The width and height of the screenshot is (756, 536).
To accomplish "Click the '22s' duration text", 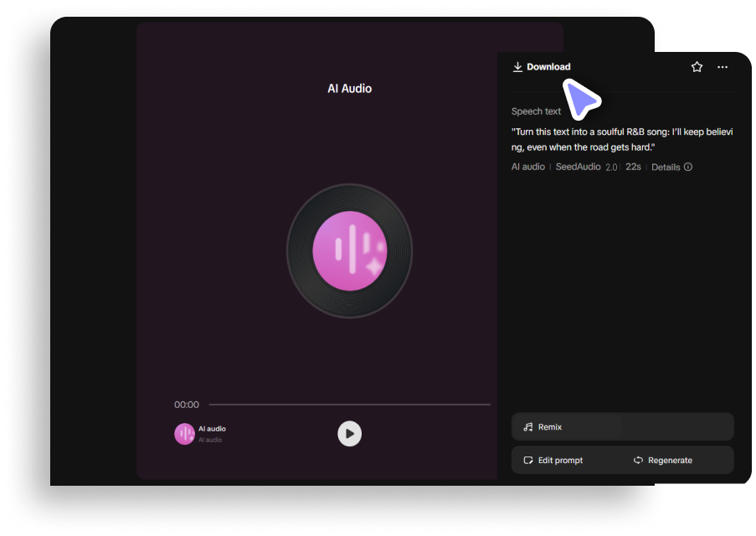I will pos(633,167).
